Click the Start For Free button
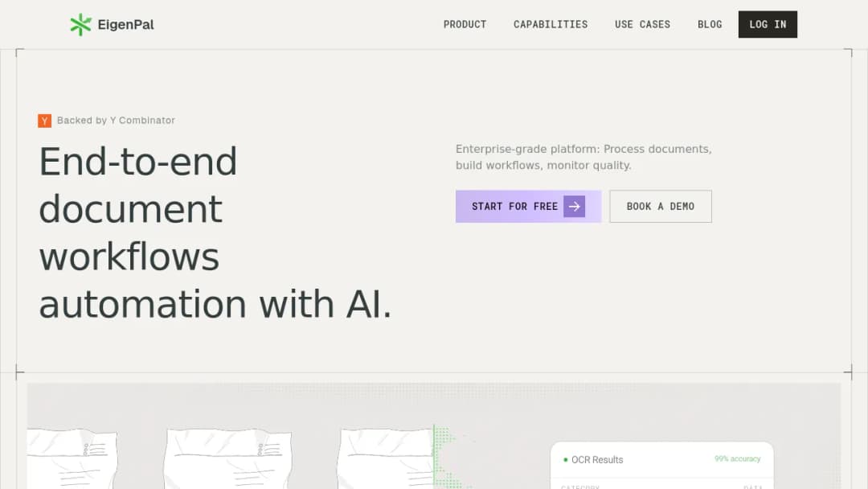The height and width of the screenshot is (489, 868). (528, 207)
